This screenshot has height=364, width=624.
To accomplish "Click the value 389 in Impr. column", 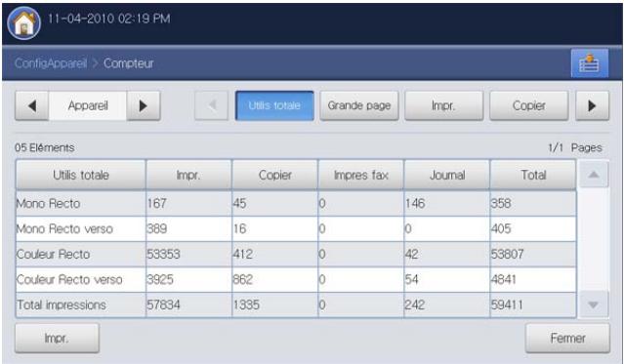I will (x=157, y=229).
